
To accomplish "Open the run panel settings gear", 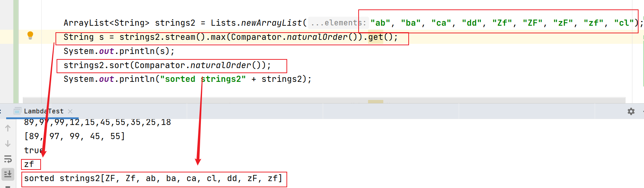I will (631, 111).
